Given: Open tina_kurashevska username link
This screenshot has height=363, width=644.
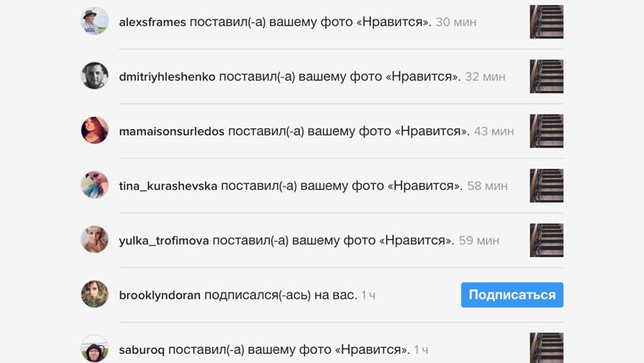Looking at the screenshot, I should pos(168,186).
